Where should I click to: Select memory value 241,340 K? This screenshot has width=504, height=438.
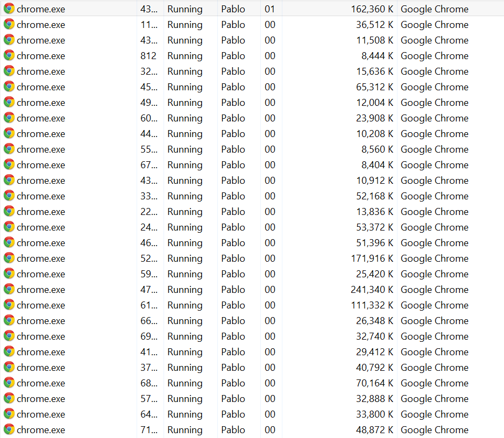click(x=372, y=289)
